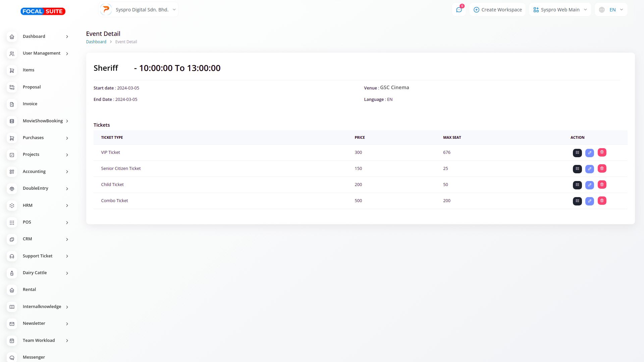Open the Invoice menu item
Viewport: 644px width, 362px height.
30,104
